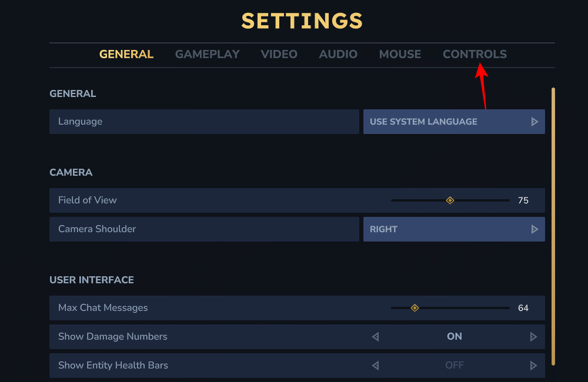The height and width of the screenshot is (382, 588).
Task: Click right arrow on Language selector
Action: (x=534, y=122)
